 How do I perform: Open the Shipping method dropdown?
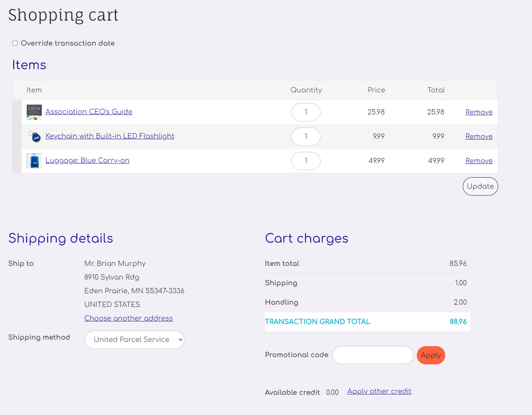(134, 340)
